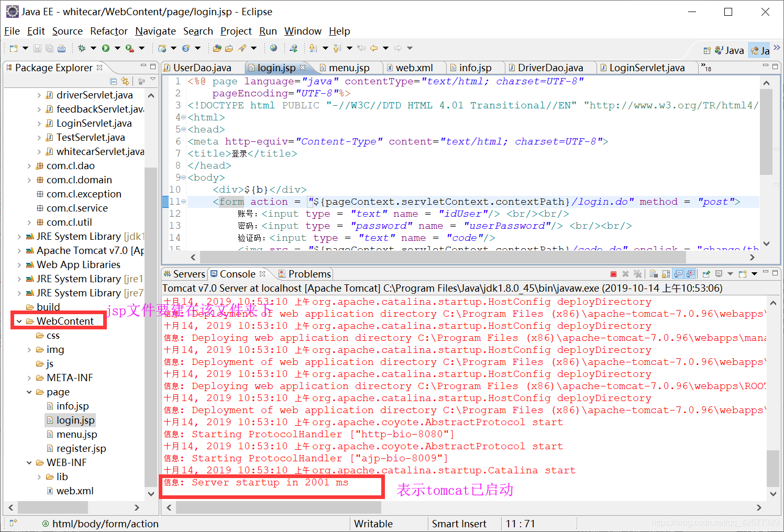Toggle Scroll Lock in Console
Viewport: 784px width, 532px height.
tap(666, 274)
